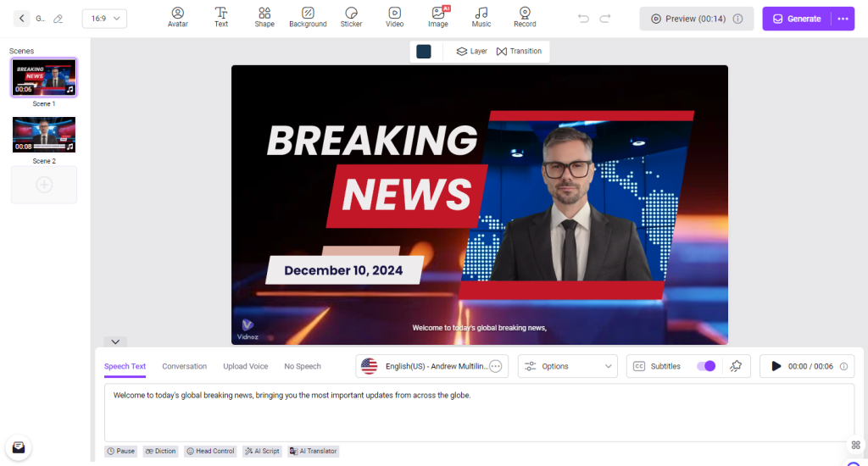Screen dimensions: 868x466
Task: Select the Shape tool
Action: [264, 18]
